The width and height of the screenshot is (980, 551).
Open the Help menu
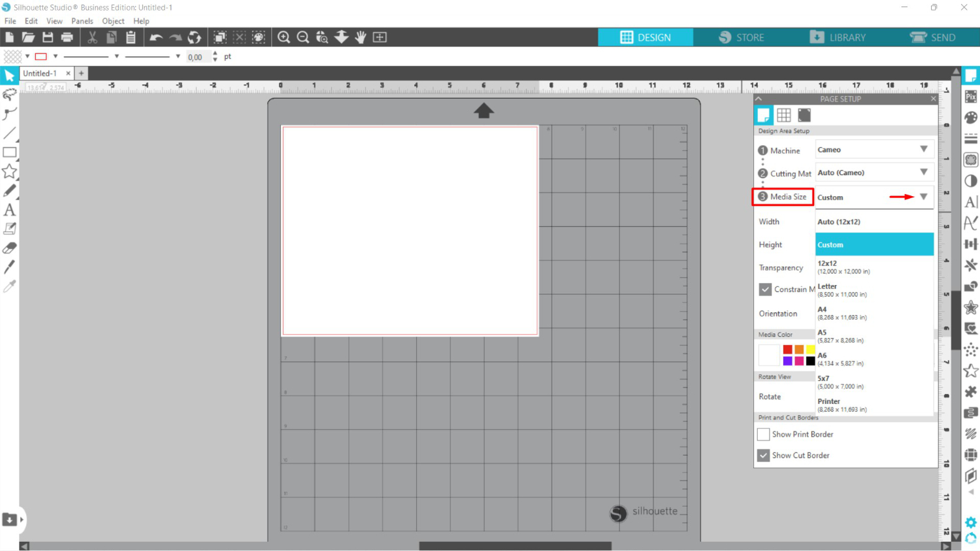click(x=141, y=21)
